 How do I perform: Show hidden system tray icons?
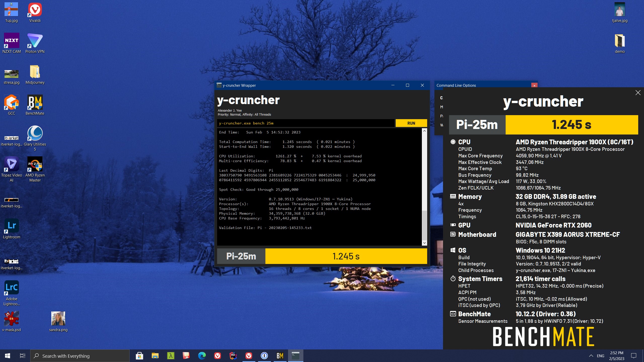click(x=591, y=356)
